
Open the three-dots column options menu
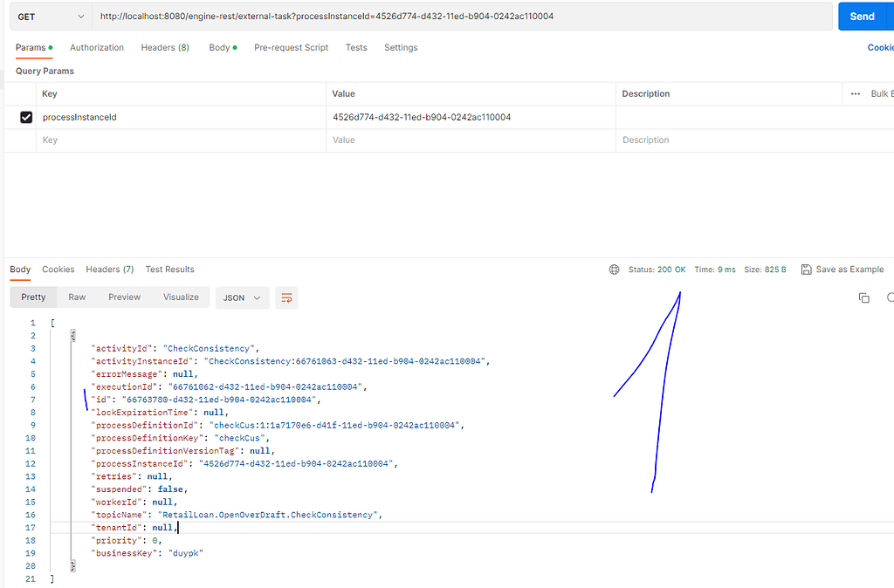(856, 94)
